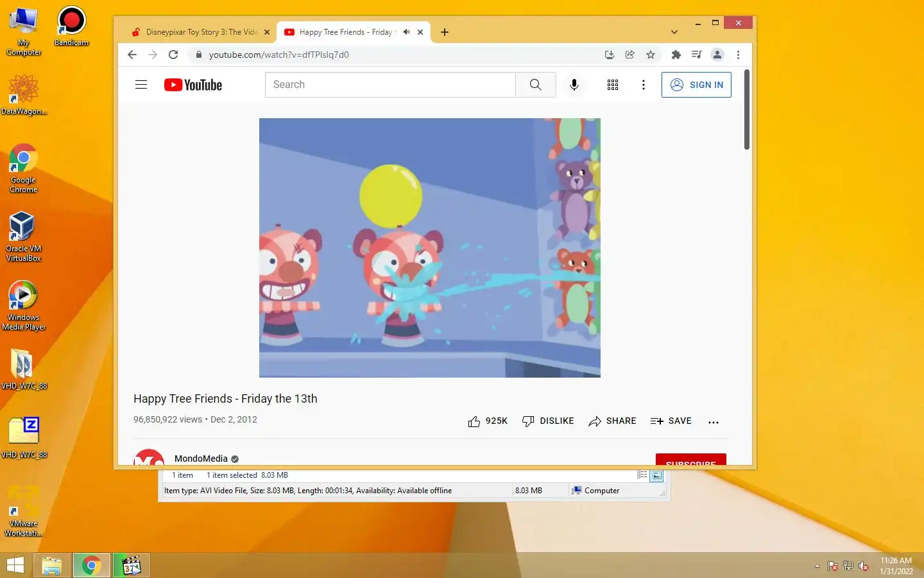Screen dimensions: 924x578
Task: Click the YouTube search magnifier button
Action: tap(535, 85)
